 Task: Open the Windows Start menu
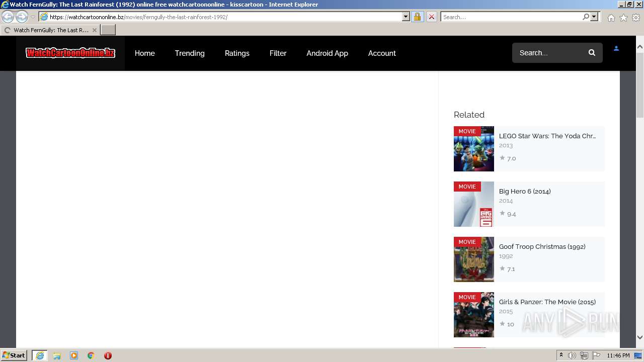pos(14,355)
